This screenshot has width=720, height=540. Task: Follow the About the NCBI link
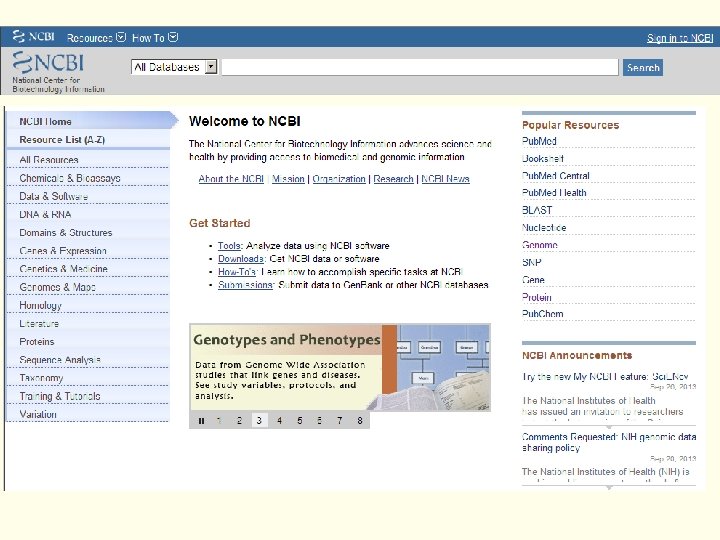coord(231,179)
